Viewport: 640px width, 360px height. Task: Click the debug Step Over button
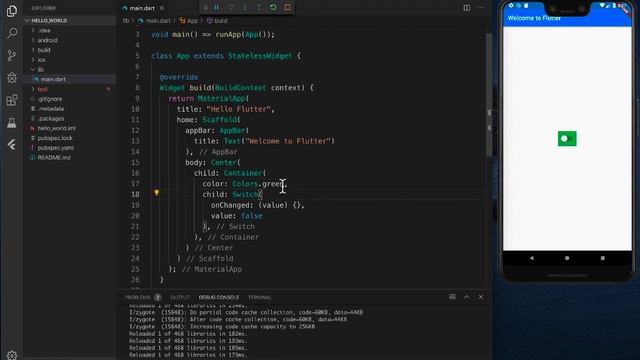(x=231, y=7)
